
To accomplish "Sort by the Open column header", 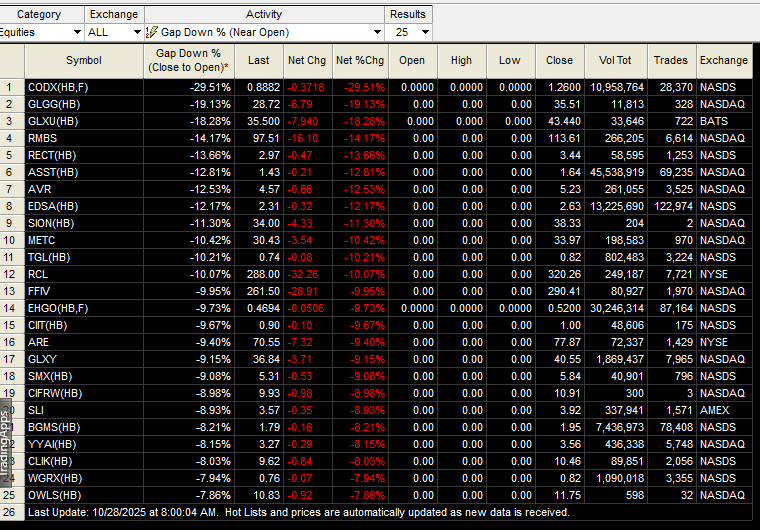I will point(412,61).
